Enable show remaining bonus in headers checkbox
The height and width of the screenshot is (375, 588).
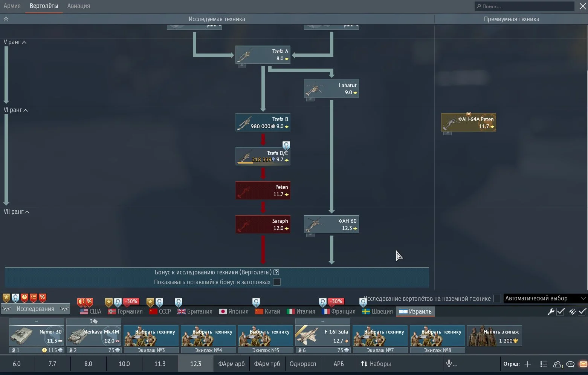[x=277, y=282]
